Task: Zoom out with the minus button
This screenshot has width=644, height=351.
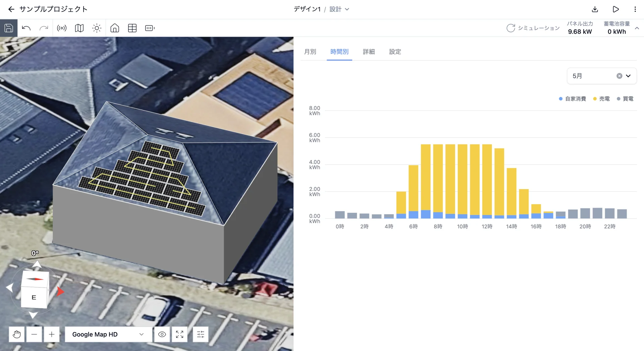Action: (34, 334)
